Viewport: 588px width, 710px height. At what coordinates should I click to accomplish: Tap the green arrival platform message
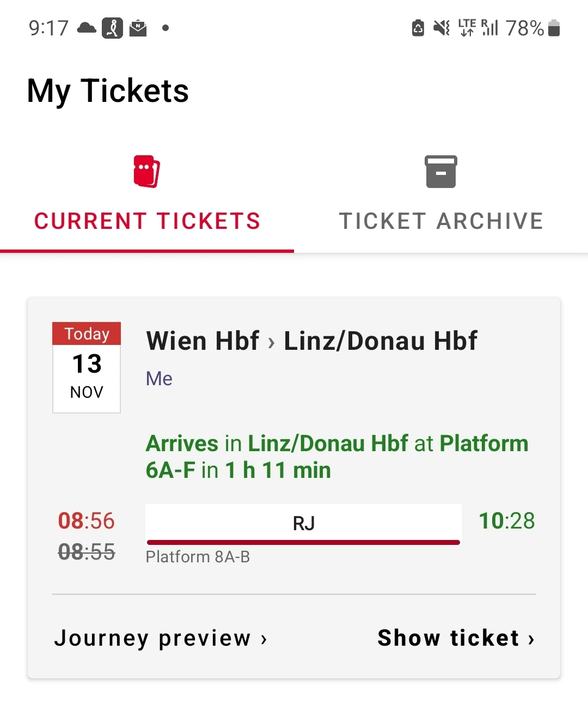click(x=336, y=457)
